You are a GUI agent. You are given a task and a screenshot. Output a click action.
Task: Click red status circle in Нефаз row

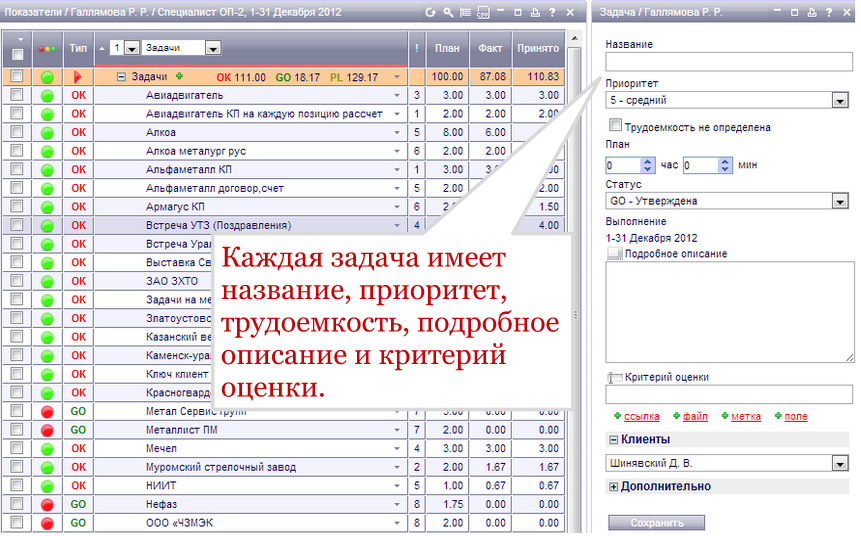pos(47,505)
